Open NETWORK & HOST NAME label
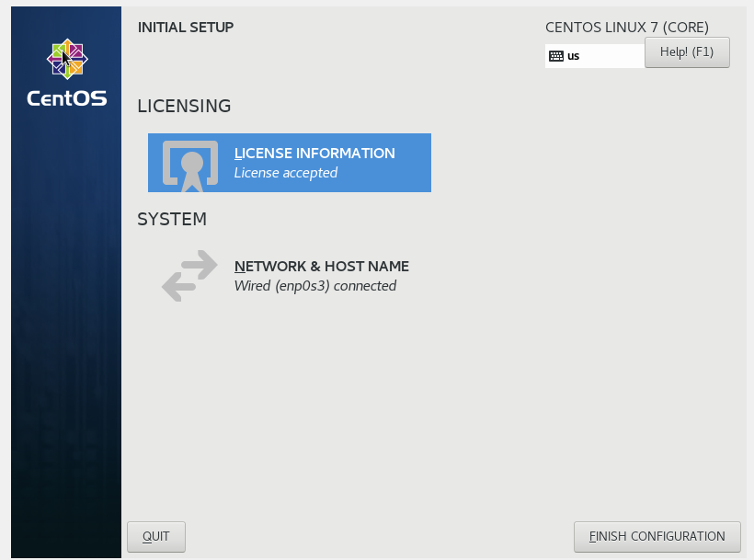This screenshot has width=754, height=560. point(322,267)
